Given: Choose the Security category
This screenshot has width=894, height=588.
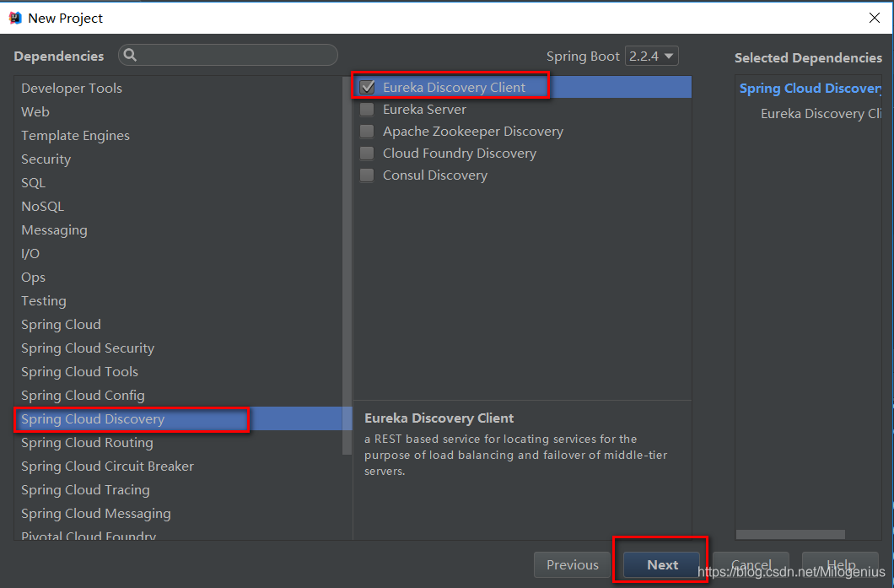Looking at the screenshot, I should pyautogui.click(x=178, y=159).
